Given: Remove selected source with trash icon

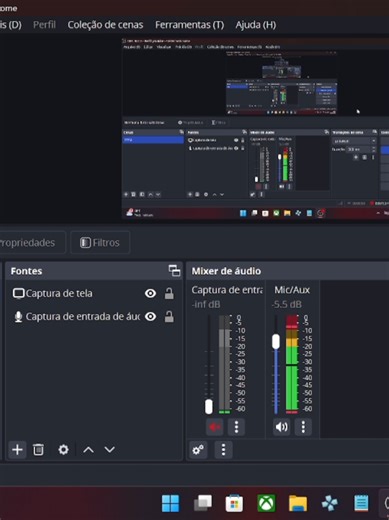Looking at the screenshot, I should coord(38,450).
